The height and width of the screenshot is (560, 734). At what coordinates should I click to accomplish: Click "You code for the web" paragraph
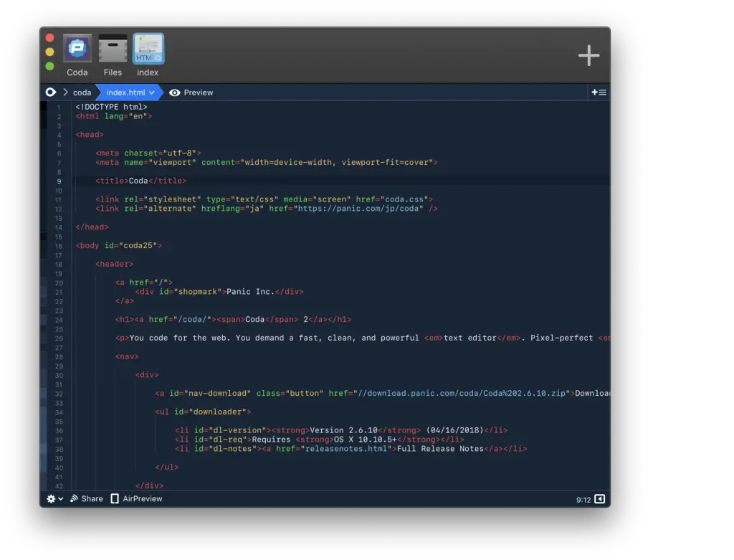[x=363, y=338]
